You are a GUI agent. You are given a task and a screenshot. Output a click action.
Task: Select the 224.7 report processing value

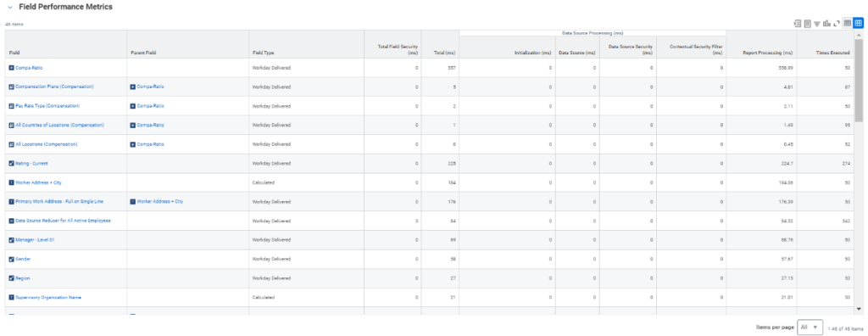point(787,164)
